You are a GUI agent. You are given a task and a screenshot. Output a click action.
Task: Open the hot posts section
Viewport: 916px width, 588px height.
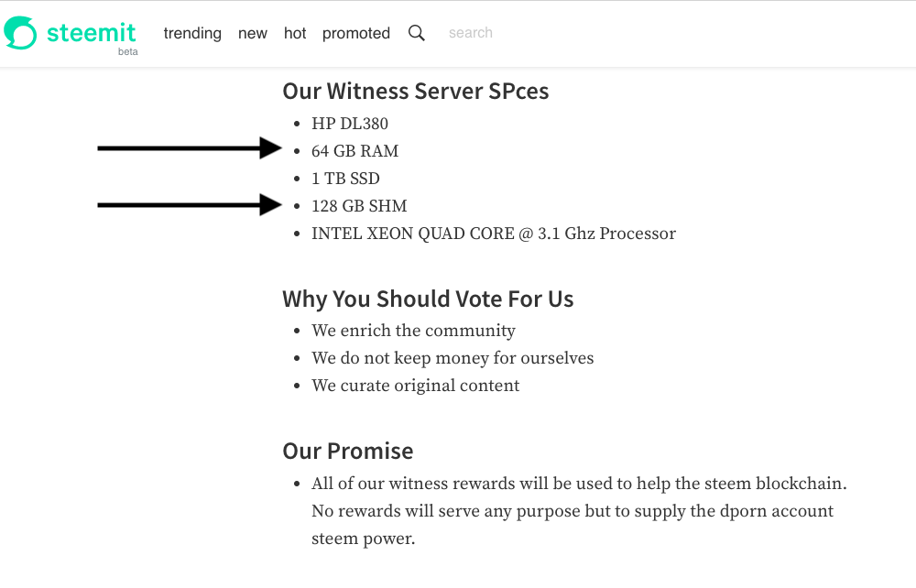[x=294, y=33]
